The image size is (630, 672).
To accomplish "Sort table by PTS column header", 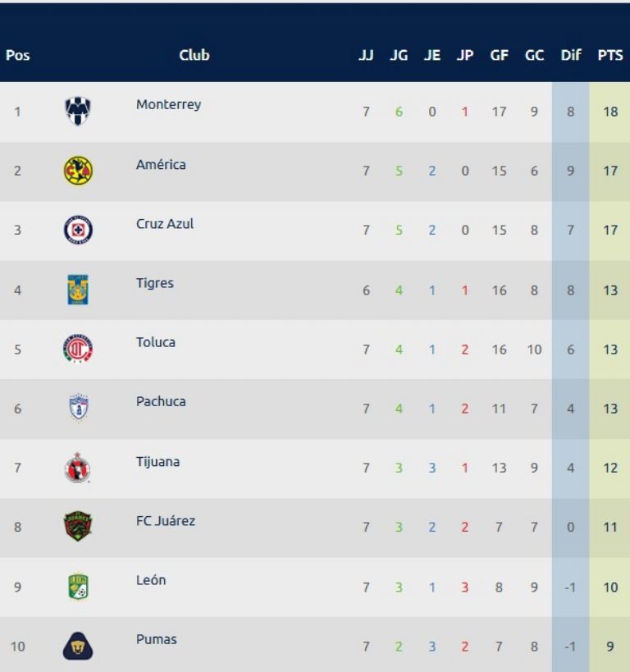I will coord(609,55).
